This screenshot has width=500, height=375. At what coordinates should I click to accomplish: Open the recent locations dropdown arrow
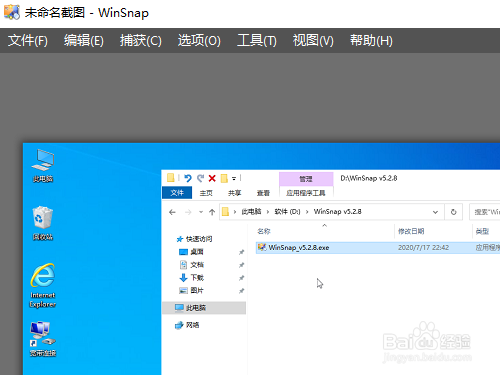(x=201, y=212)
